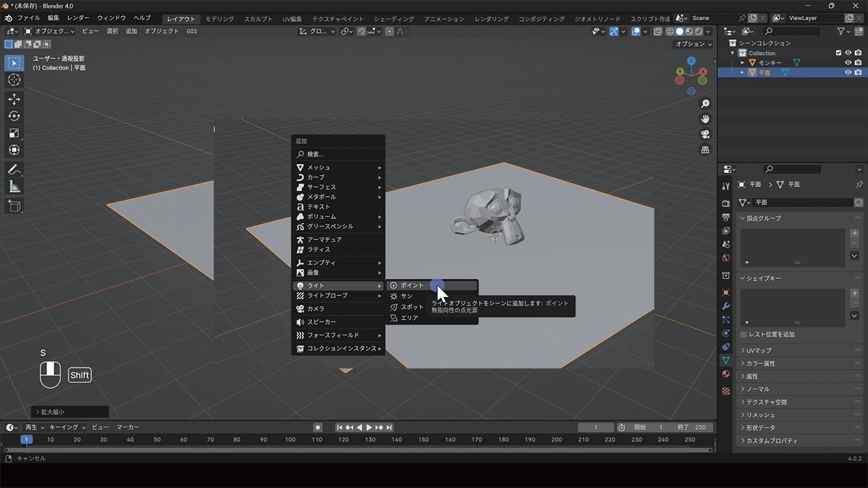Switch to the モデリング workspace tab
The image size is (868, 488).
point(220,19)
